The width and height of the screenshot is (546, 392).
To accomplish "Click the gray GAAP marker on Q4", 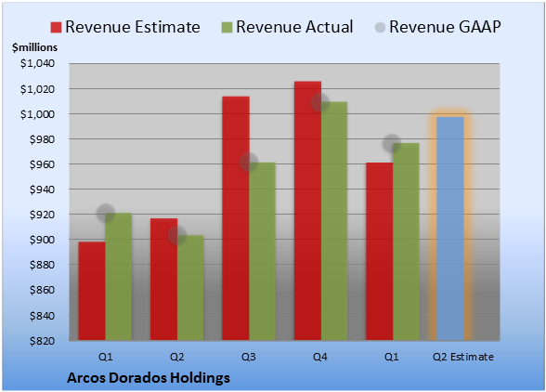I will tap(320, 102).
